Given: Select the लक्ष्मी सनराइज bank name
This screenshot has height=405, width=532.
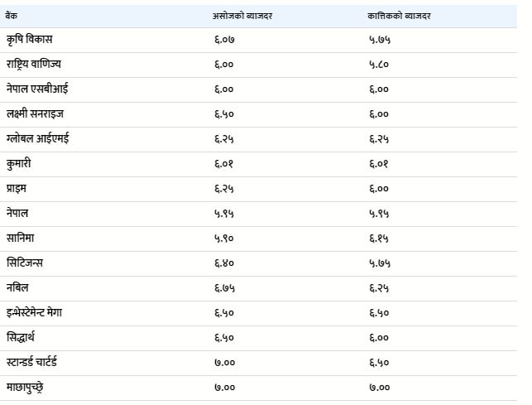Looking at the screenshot, I should click(35, 113).
